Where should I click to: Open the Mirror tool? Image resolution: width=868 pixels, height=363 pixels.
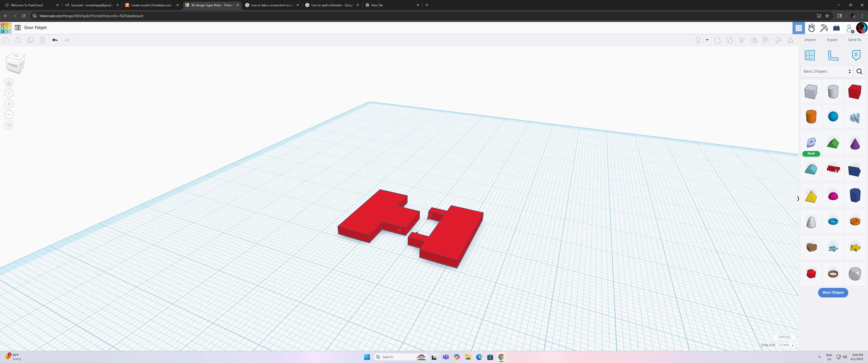pos(754,40)
